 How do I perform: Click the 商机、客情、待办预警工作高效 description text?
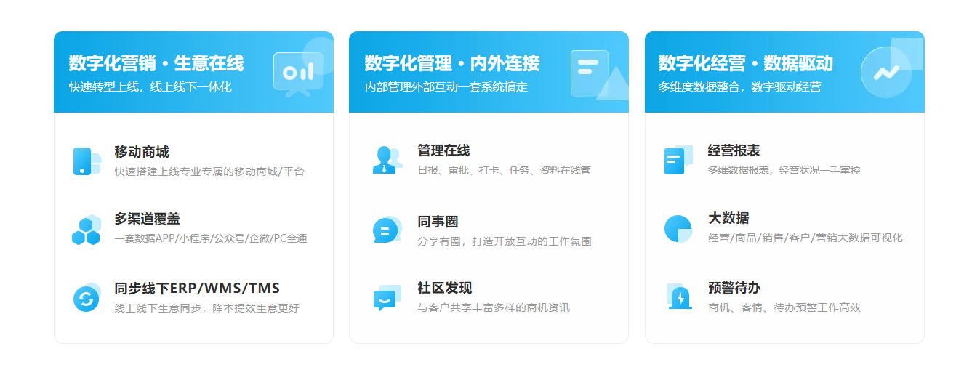(784, 307)
